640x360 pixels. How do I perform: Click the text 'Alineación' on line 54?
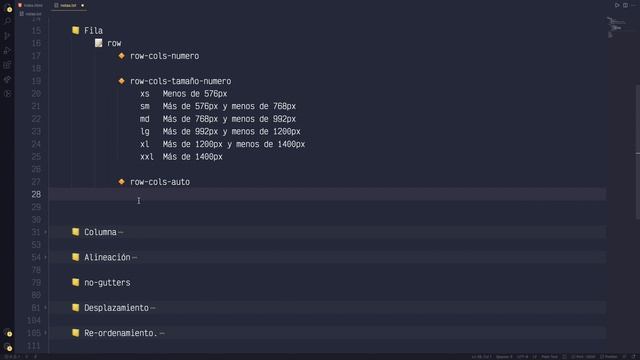point(107,258)
